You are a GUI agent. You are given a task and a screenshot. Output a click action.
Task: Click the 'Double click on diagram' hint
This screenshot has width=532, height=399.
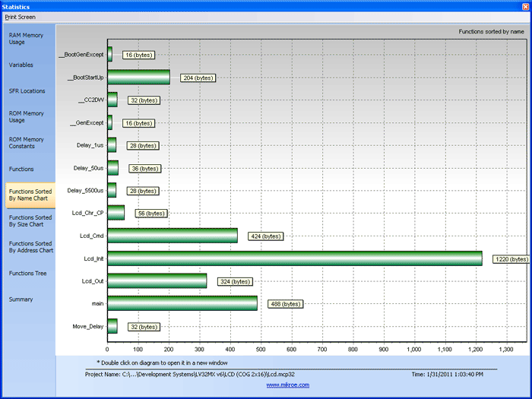[162, 363]
